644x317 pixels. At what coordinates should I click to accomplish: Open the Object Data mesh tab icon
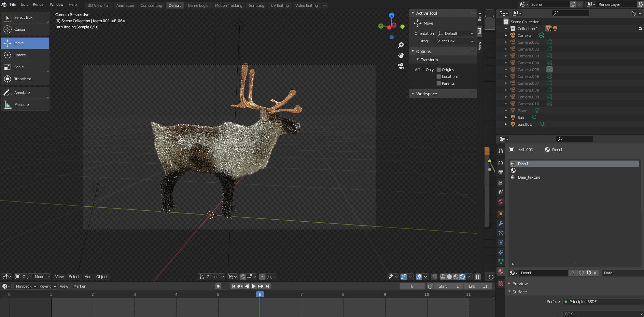[501, 262]
